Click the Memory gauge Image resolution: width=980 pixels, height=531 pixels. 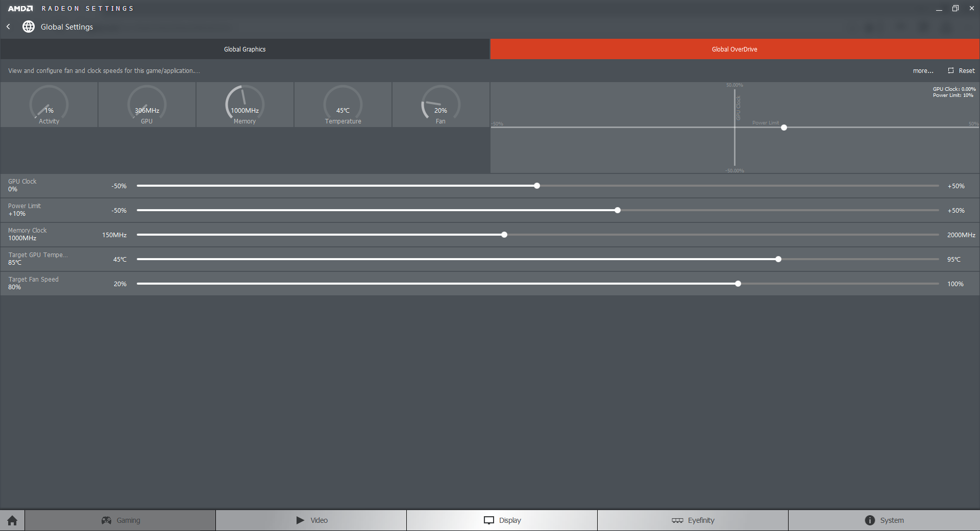coord(245,105)
